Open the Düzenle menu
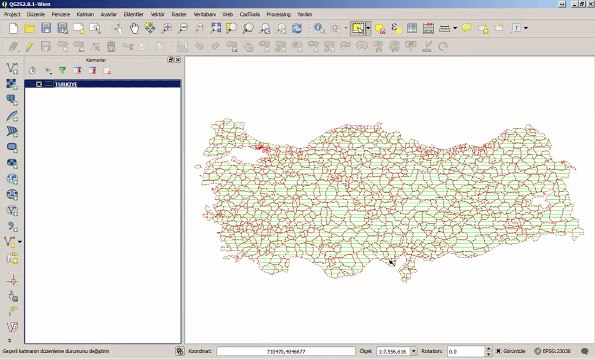595x360 pixels. [x=36, y=14]
